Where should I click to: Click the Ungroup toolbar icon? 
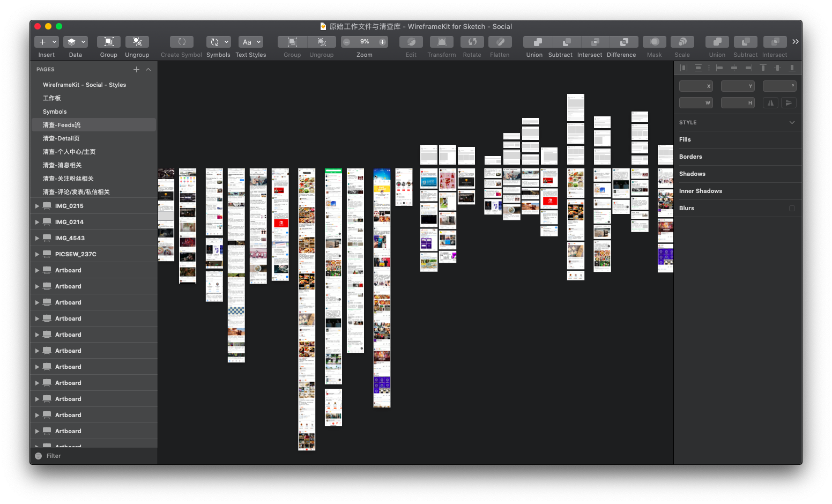[137, 42]
